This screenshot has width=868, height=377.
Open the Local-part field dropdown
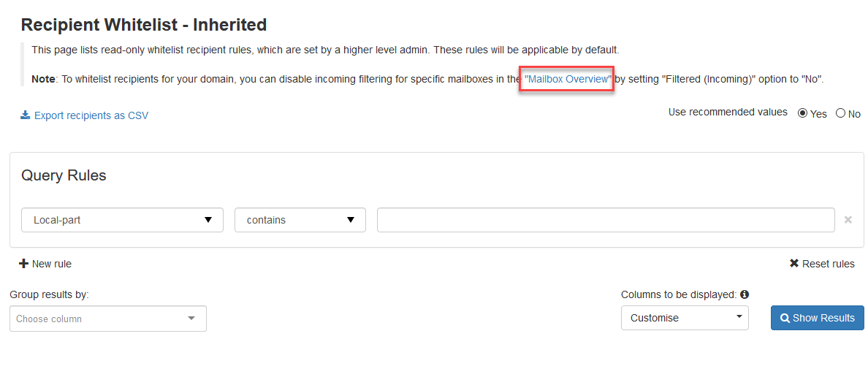[123, 220]
